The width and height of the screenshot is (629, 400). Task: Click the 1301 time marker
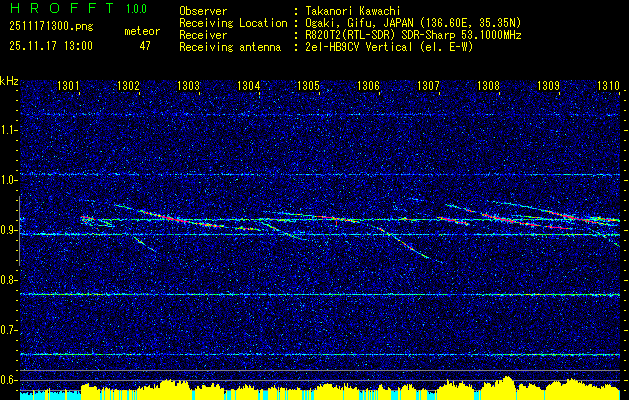pyautogui.click(x=68, y=85)
